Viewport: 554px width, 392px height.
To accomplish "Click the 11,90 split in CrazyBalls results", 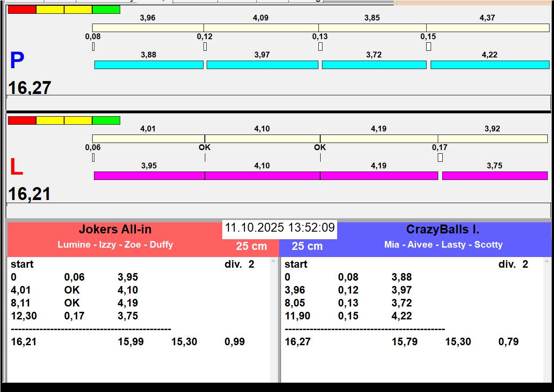I will pos(297,316).
